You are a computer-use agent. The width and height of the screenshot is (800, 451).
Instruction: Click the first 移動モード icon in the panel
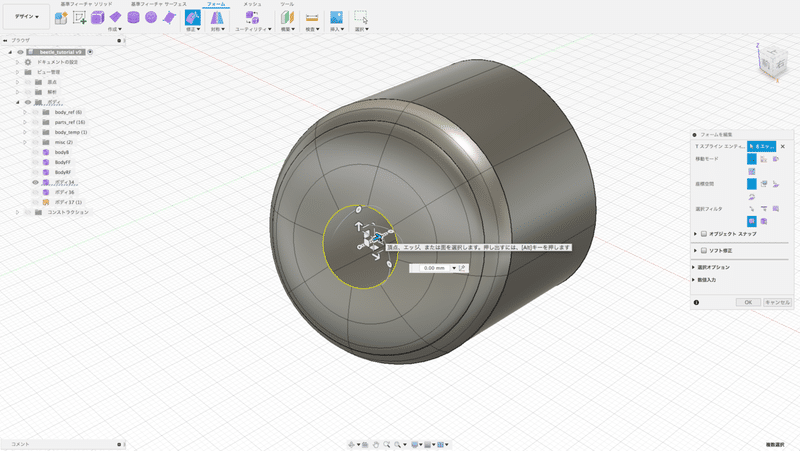752,159
